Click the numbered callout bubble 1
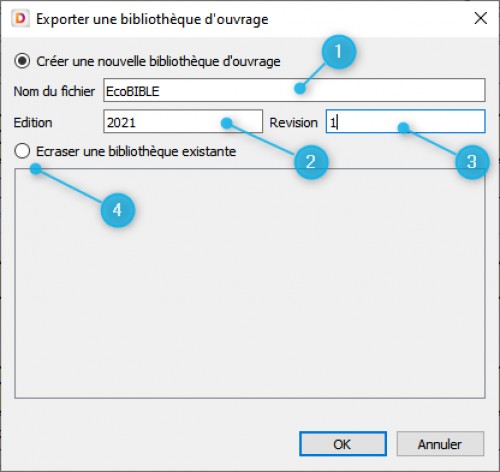The image size is (500, 472). [339, 52]
